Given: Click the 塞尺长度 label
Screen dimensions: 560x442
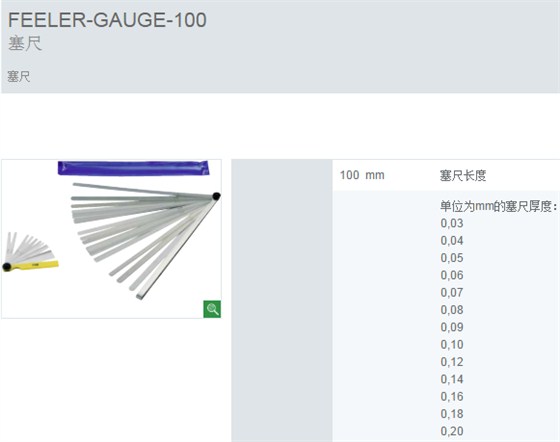Looking at the screenshot, I should click(x=463, y=176).
